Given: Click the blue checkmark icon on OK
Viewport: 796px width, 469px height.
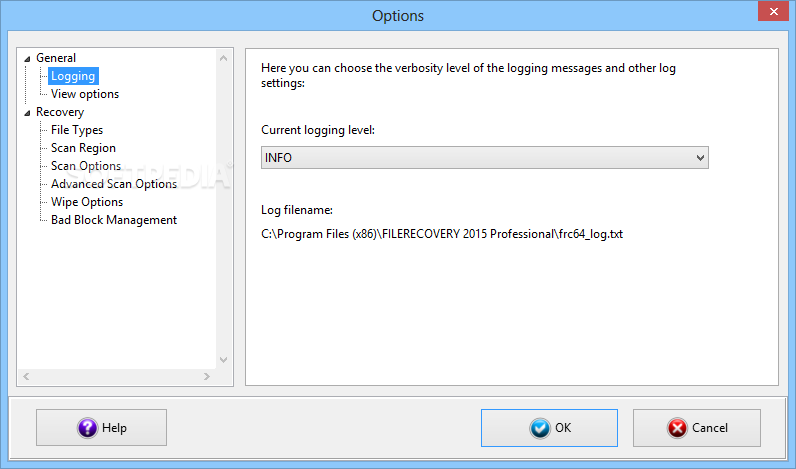Looking at the screenshot, I should point(540,428).
